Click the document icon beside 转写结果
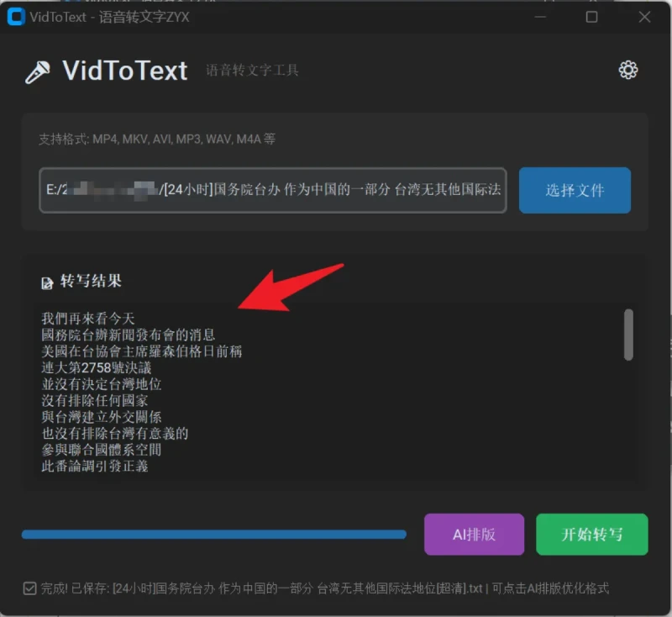The width and height of the screenshot is (672, 617). click(x=47, y=283)
